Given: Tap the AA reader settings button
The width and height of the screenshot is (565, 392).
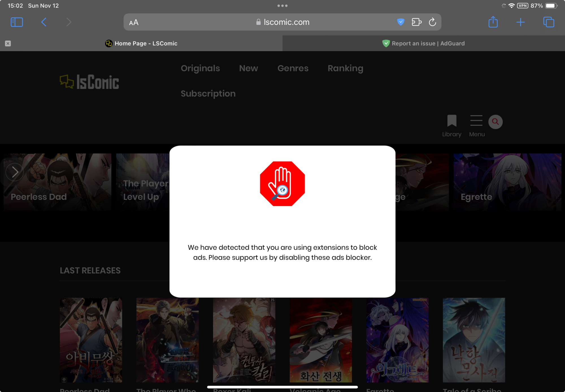Looking at the screenshot, I should (x=134, y=22).
